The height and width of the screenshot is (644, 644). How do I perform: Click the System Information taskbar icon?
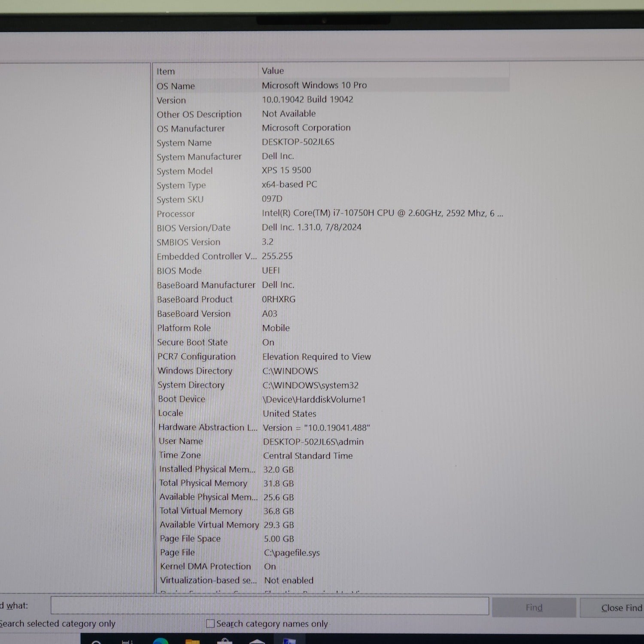[289, 641]
